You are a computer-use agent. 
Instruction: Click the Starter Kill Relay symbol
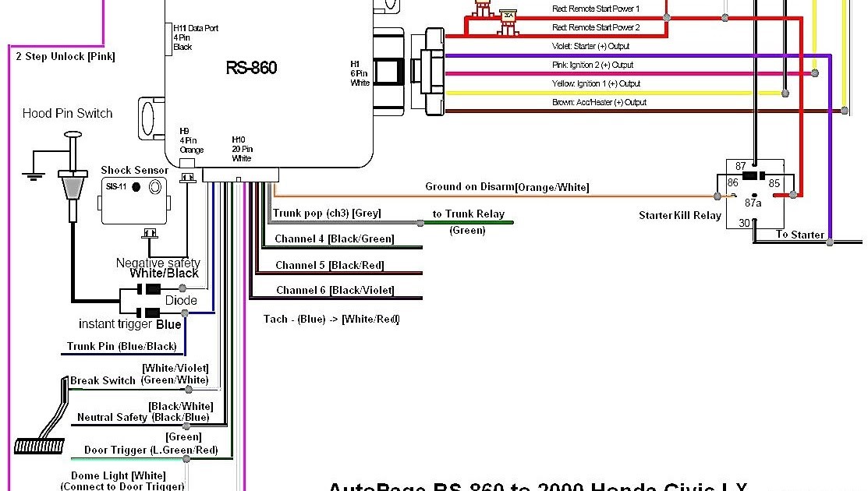755,193
